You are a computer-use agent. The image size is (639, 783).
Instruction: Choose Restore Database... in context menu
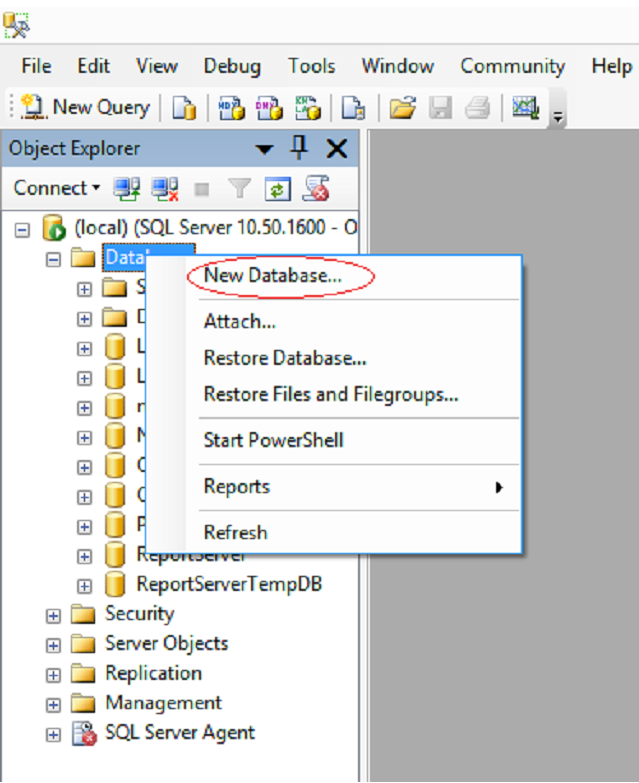[x=285, y=358]
